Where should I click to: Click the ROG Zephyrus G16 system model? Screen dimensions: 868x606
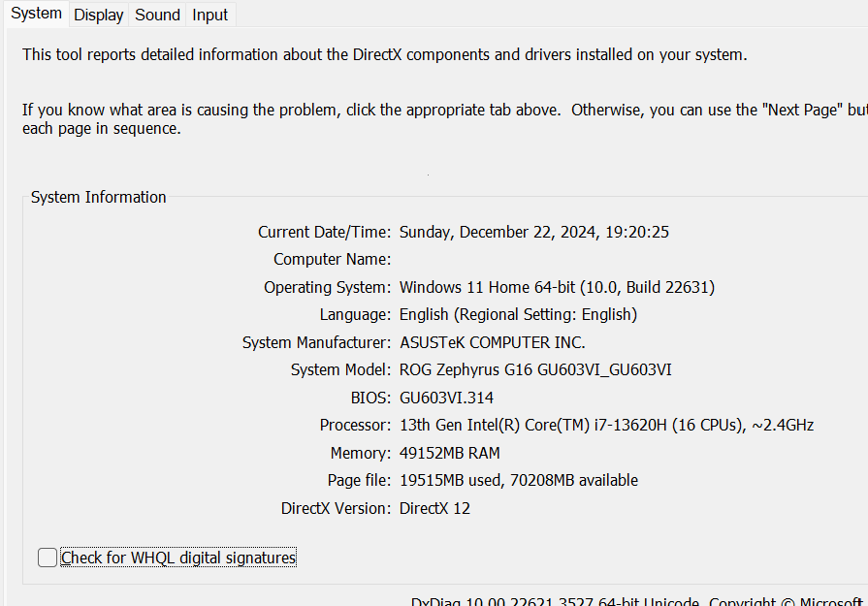click(535, 370)
